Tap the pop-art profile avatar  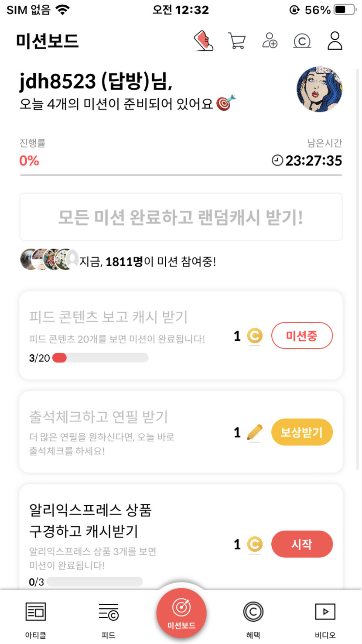point(319,90)
